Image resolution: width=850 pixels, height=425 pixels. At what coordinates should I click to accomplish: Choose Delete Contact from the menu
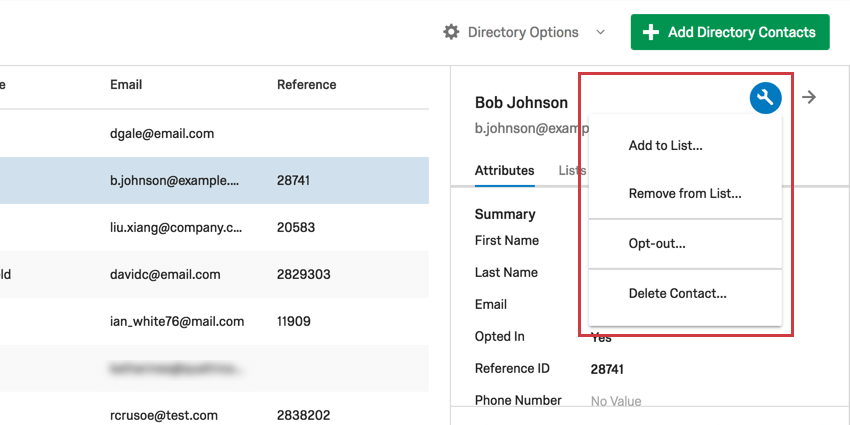tap(677, 293)
